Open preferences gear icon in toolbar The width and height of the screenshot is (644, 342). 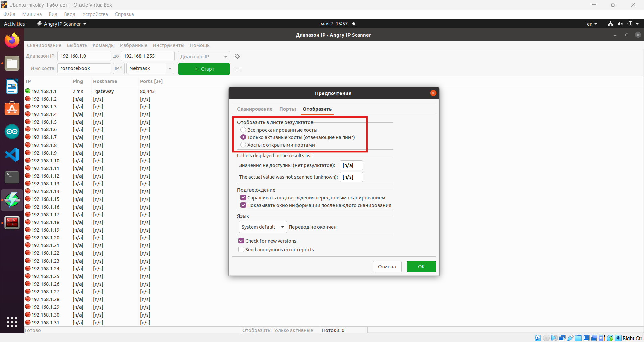pos(237,56)
